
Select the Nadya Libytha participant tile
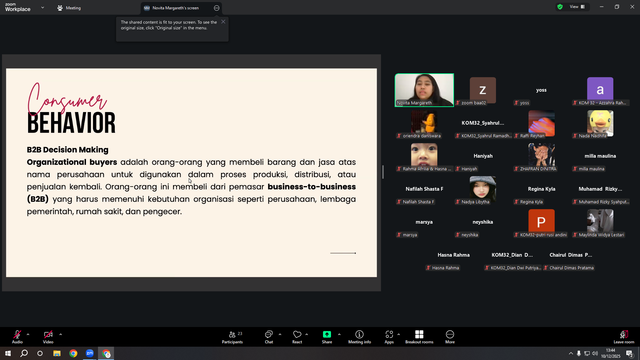[483, 189]
